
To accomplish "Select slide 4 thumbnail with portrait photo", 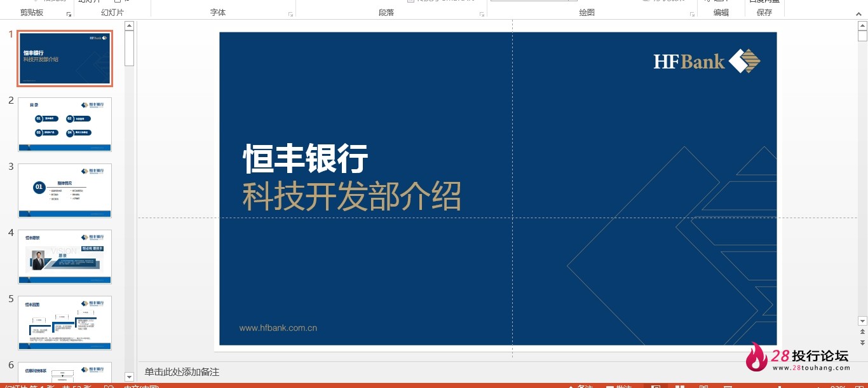I will (x=65, y=256).
